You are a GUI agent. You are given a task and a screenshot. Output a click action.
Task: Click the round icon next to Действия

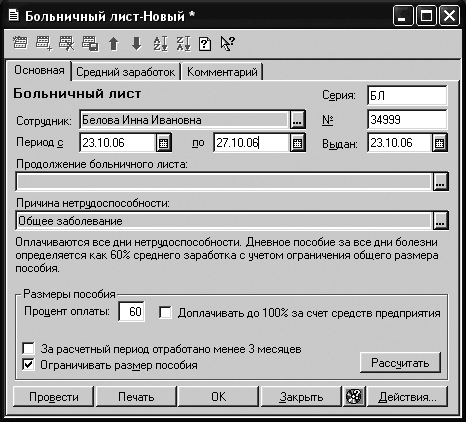tap(354, 397)
